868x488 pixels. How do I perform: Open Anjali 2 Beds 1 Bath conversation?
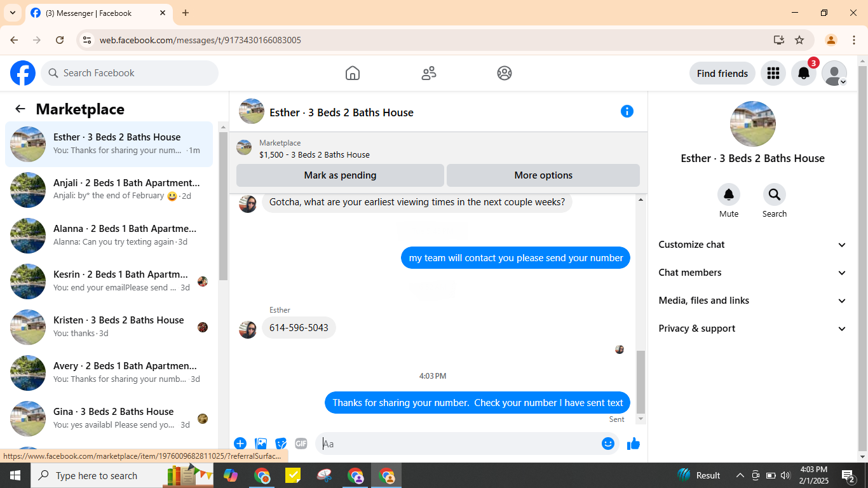tap(109, 190)
